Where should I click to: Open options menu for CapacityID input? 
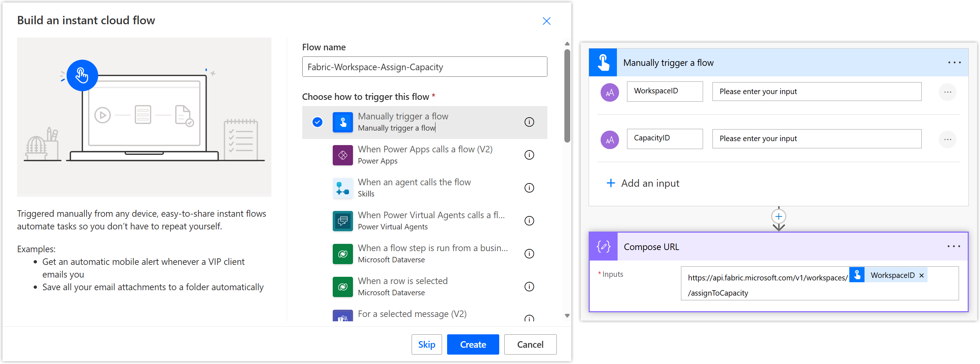947,139
